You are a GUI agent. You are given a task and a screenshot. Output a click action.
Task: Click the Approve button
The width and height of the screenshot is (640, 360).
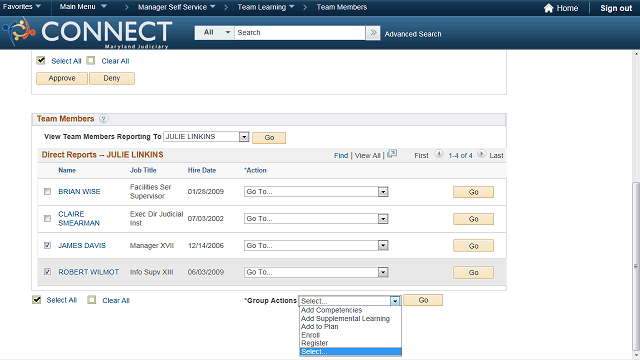[62, 78]
